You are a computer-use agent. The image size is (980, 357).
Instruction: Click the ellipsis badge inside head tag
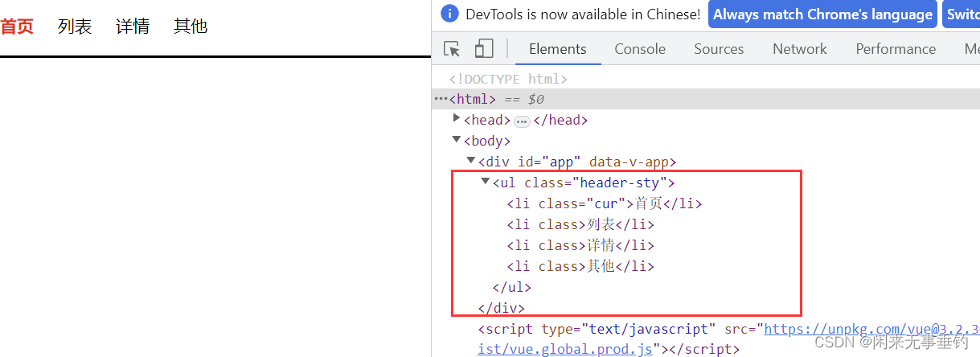coord(522,121)
